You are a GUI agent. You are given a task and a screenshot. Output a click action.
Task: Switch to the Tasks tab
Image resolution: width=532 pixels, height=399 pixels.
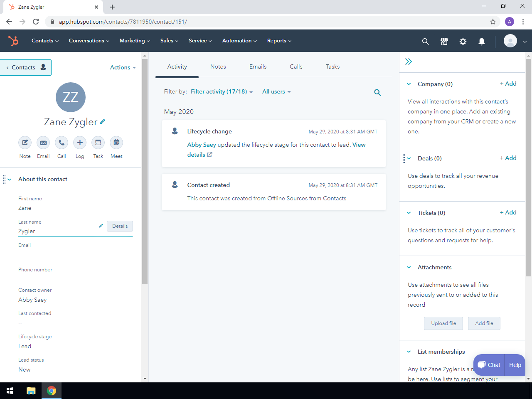(333, 66)
